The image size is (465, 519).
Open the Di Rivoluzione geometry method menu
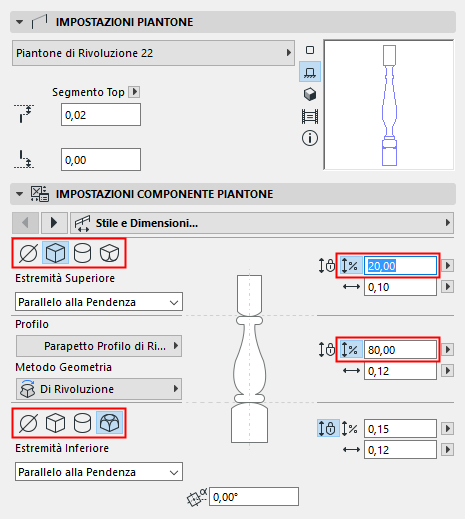point(99,389)
